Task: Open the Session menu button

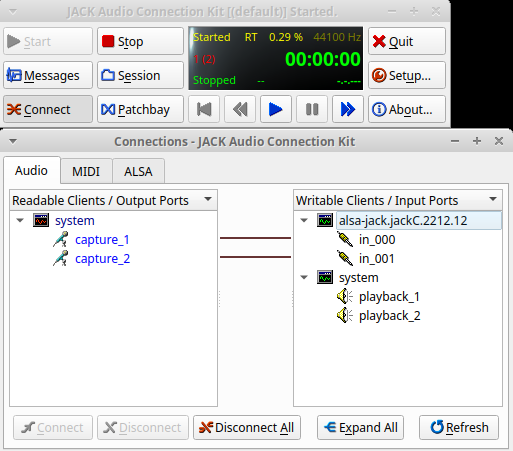Action: tap(140, 75)
